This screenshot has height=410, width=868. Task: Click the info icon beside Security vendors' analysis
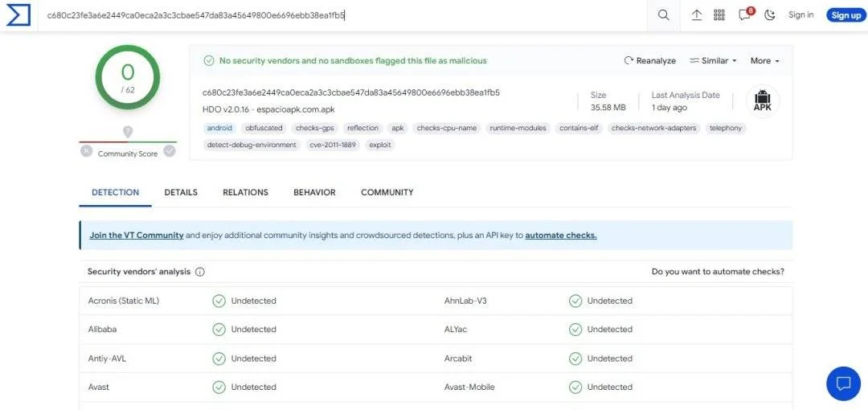pos(200,272)
